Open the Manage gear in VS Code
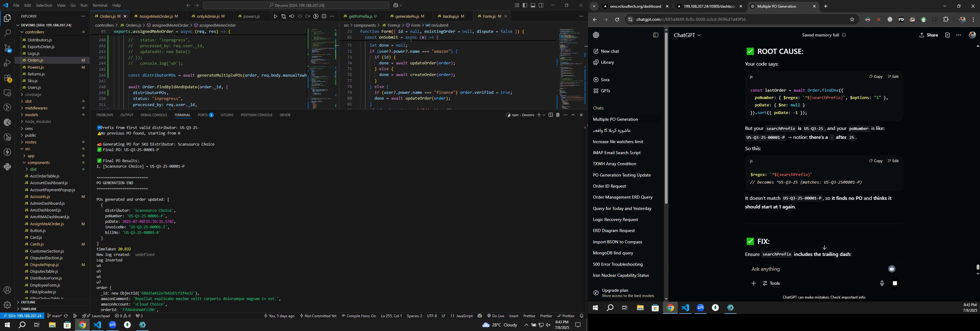 [x=7, y=305]
